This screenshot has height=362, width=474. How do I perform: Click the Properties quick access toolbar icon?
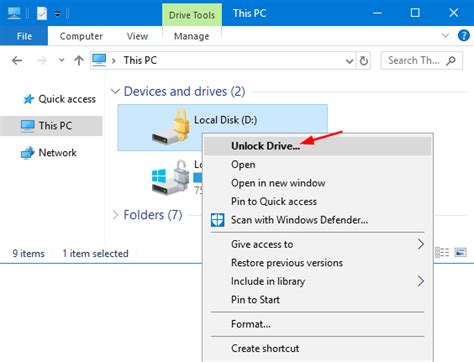(42, 13)
